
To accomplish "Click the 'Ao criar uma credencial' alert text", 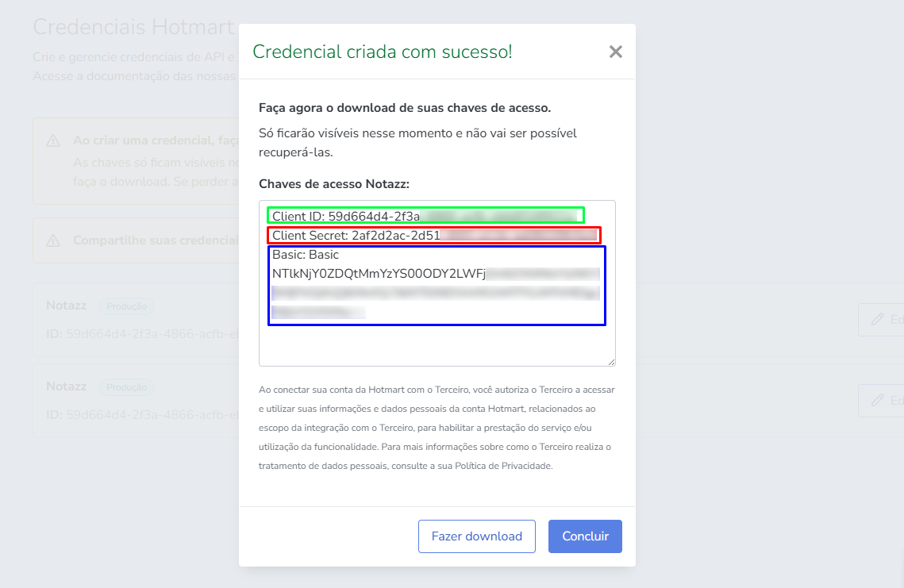I will [156, 140].
